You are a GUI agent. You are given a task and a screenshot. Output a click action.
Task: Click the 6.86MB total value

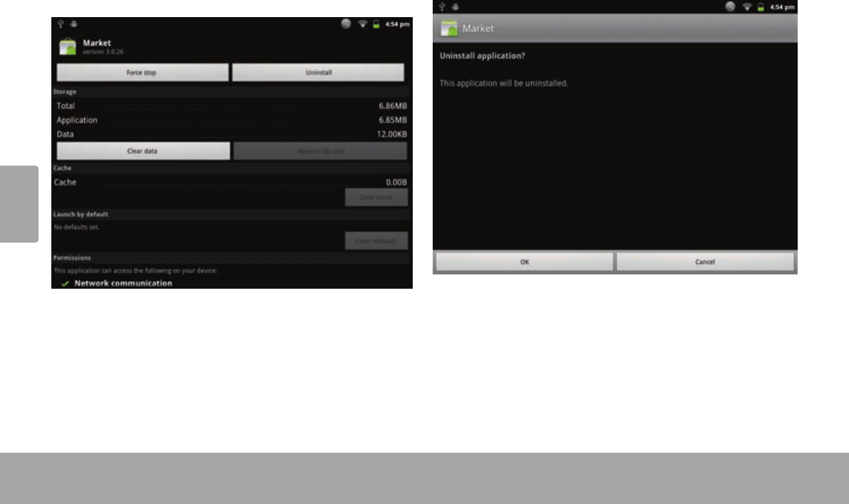[x=393, y=106]
